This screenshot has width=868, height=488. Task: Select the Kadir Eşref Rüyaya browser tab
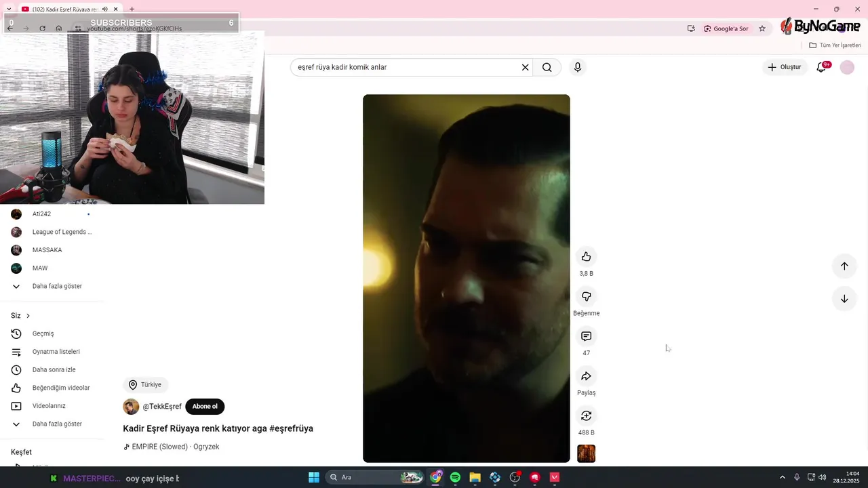point(66,9)
